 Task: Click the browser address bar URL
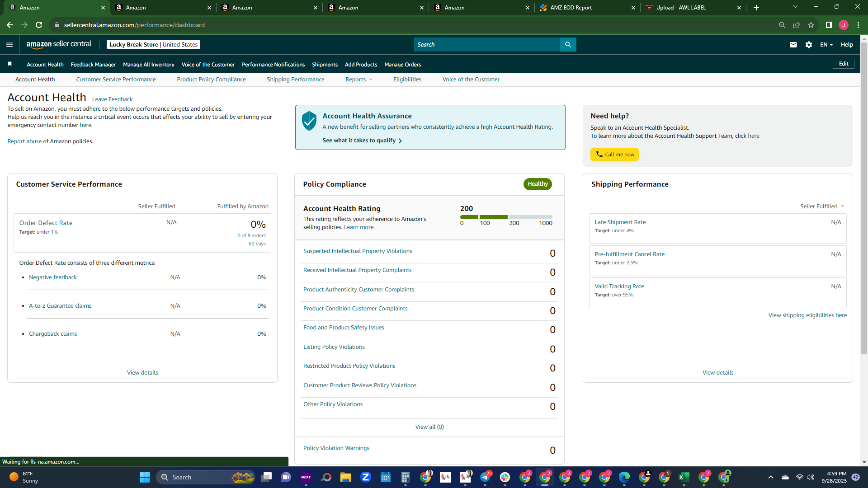coord(134,25)
